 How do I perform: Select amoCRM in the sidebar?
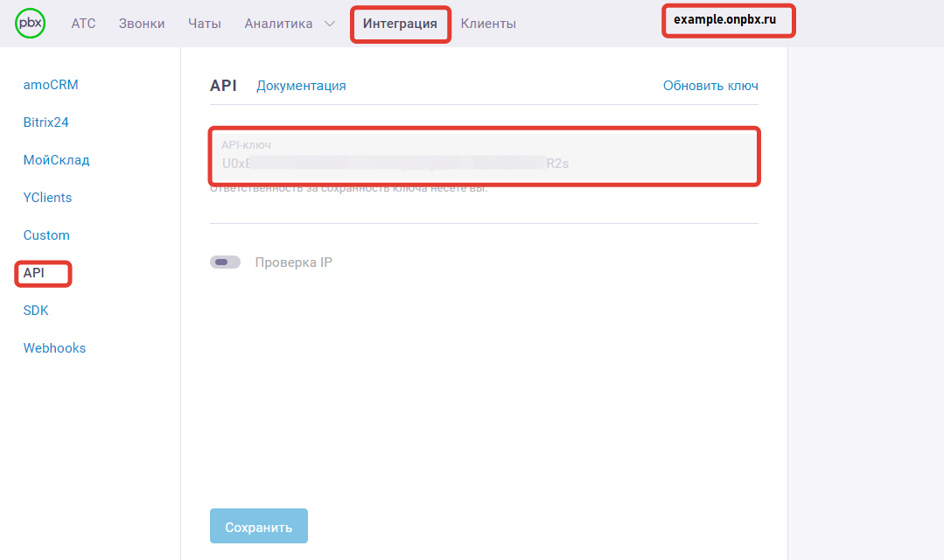(51, 85)
